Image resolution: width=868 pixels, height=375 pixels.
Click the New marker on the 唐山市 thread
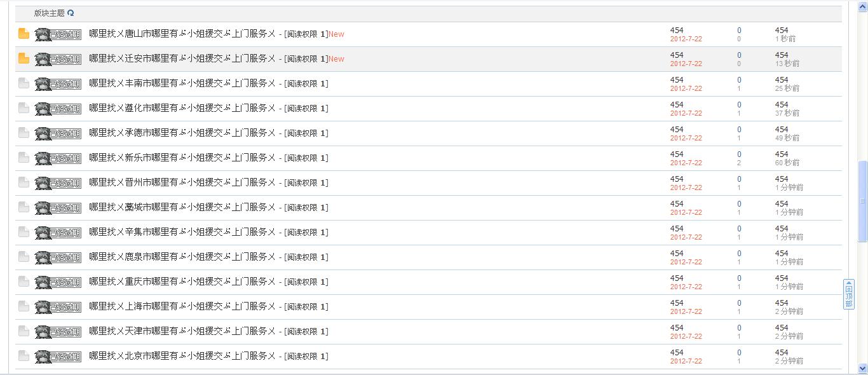tap(336, 34)
